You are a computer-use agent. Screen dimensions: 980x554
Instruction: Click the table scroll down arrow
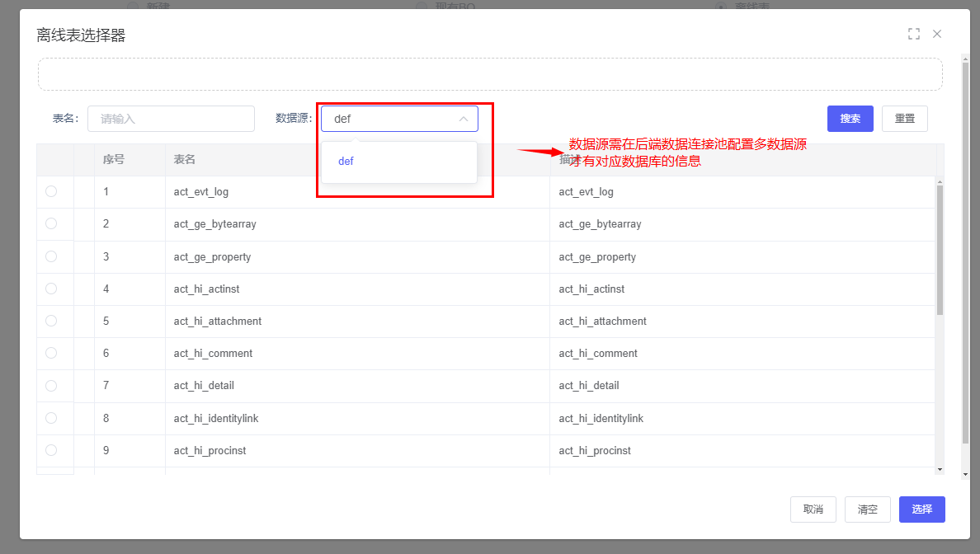coord(940,469)
